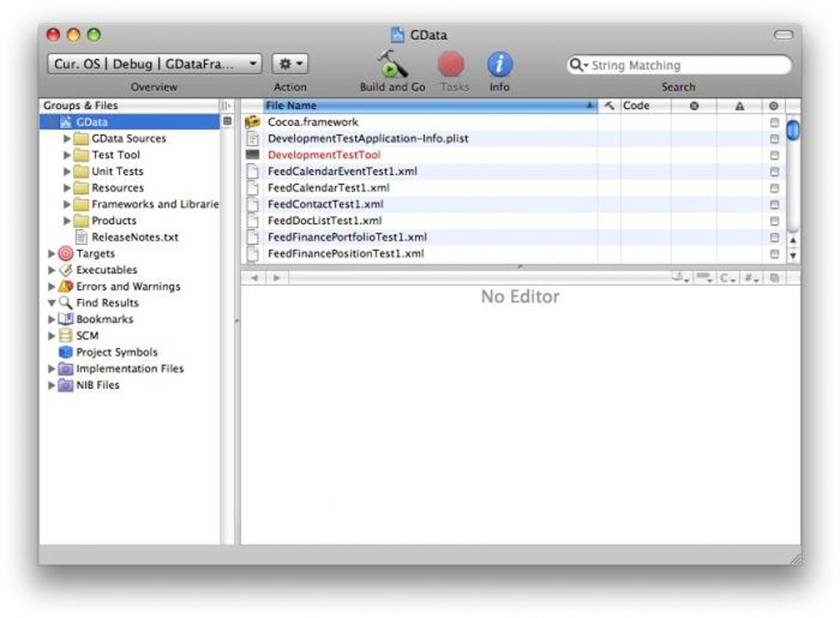The width and height of the screenshot is (840, 618).
Task: Click the warnings triangle column header icon
Action: [x=740, y=106]
